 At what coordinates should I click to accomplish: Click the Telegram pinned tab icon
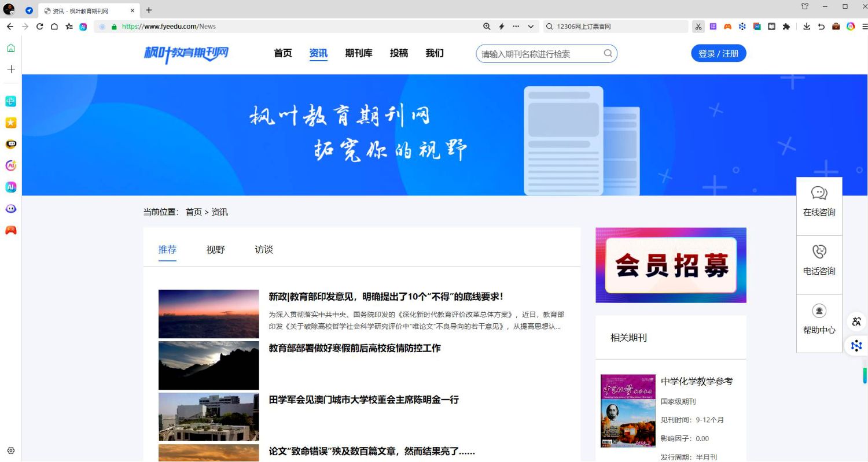tap(29, 10)
